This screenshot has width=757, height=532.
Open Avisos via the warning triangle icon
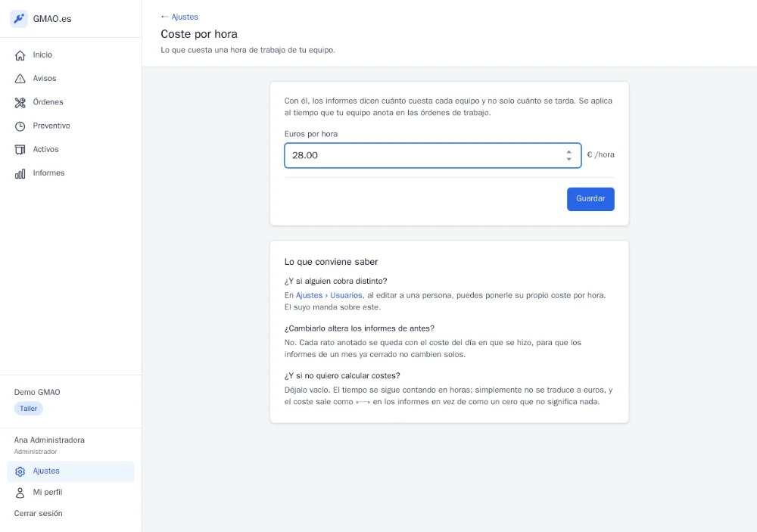pos(20,79)
